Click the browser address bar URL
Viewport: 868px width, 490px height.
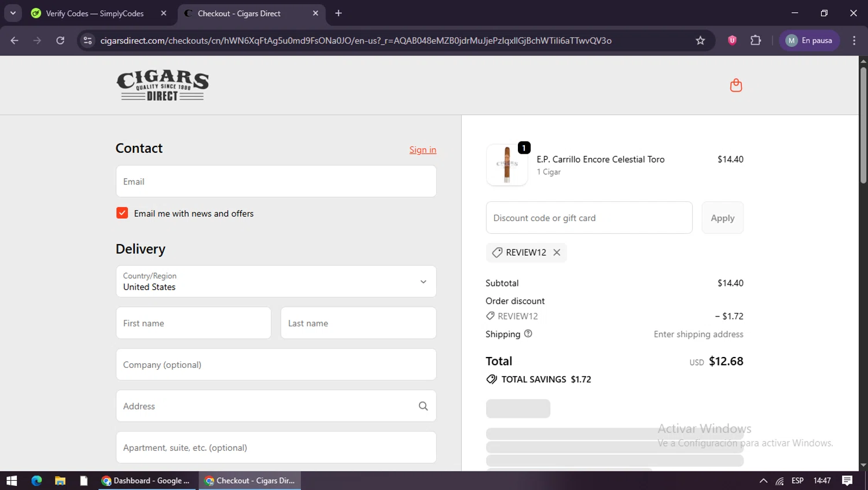point(356,40)
